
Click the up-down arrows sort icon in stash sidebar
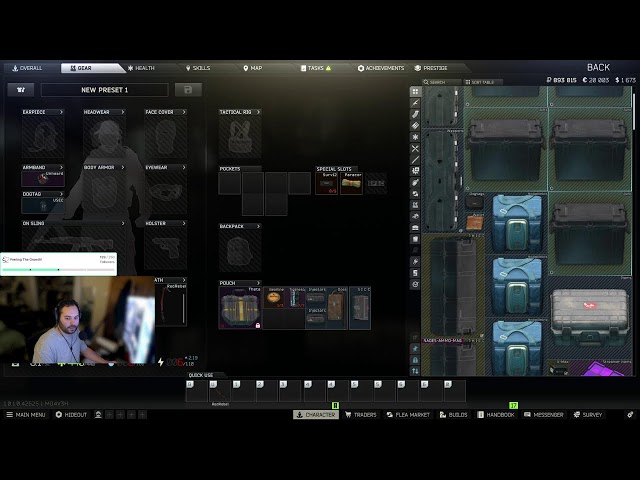pyautogui.click(x=415, y=371)
